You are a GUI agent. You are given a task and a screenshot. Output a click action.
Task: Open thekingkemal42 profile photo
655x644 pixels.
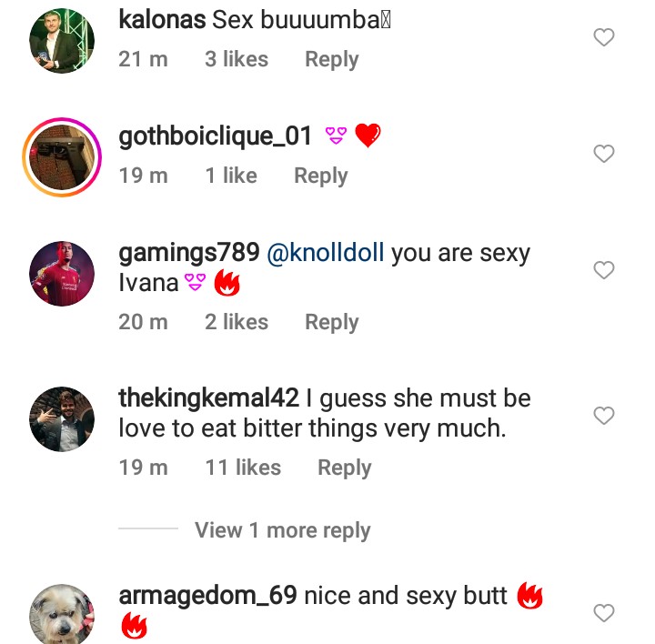(62, 419)
